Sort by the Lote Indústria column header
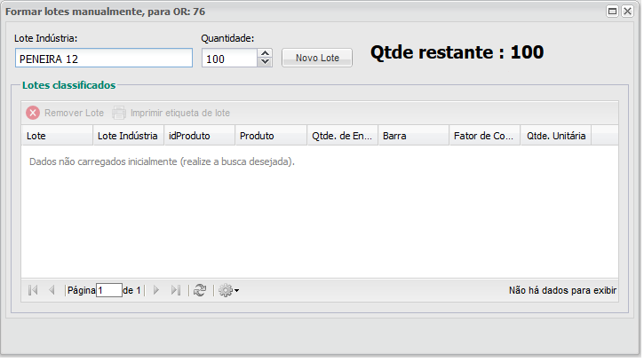Image resolution: width=644 pixels, height=362 pixels. (128, 137)
